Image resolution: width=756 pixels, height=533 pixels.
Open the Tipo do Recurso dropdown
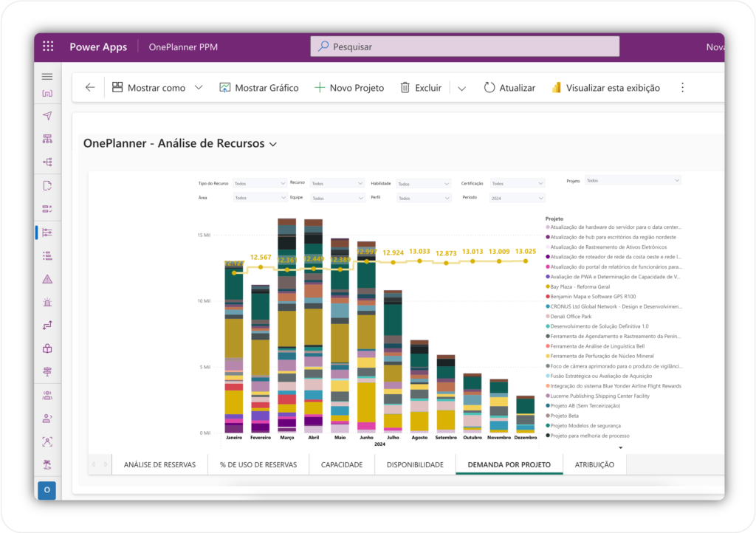coord(259,184)
